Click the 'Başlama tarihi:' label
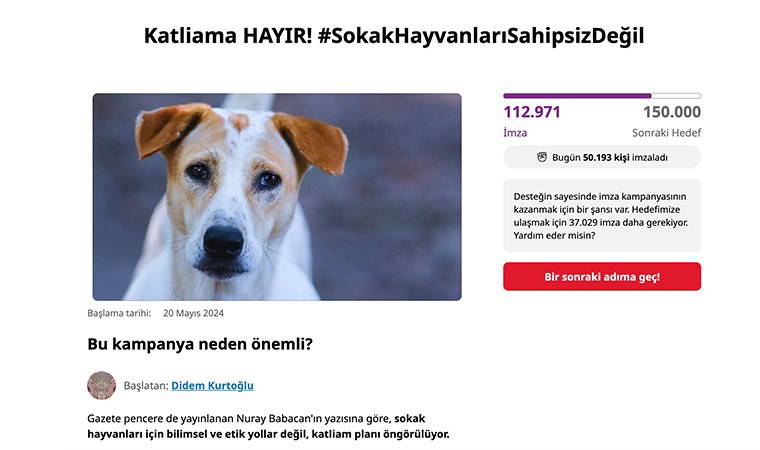 click(119, 313)
